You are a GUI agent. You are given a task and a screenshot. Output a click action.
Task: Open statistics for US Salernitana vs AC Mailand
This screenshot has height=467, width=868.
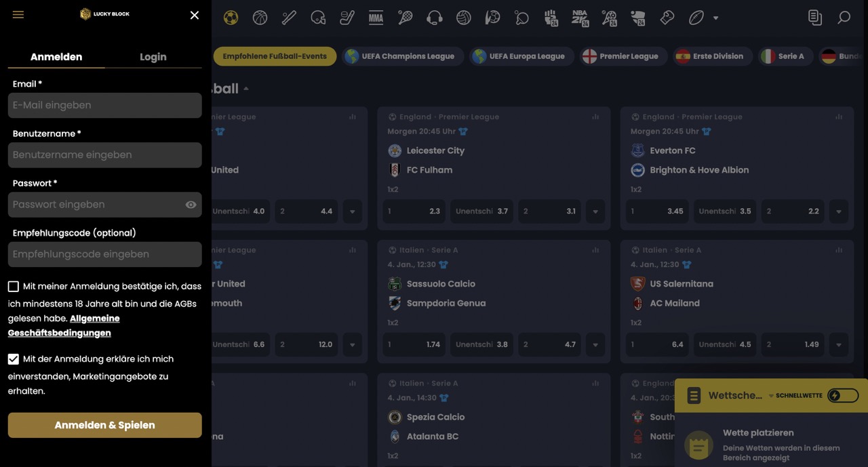(x=839, y=250)
